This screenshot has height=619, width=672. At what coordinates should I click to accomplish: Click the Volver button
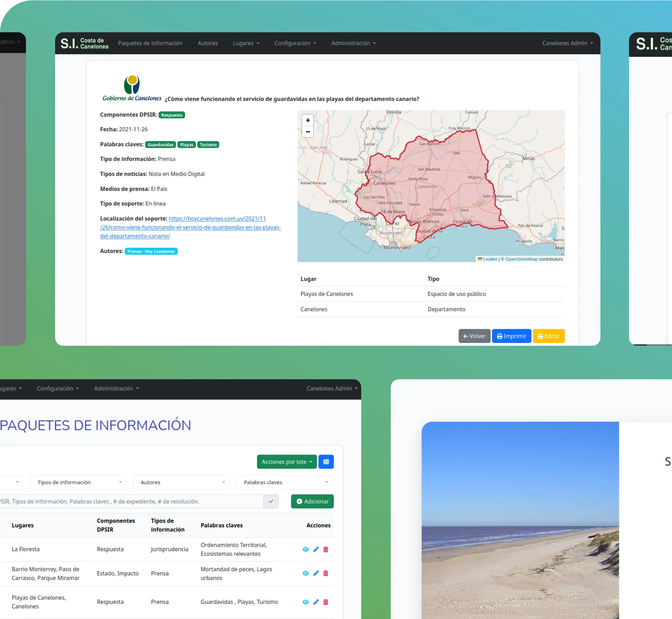pyautogui.click(x=474, y=336)
